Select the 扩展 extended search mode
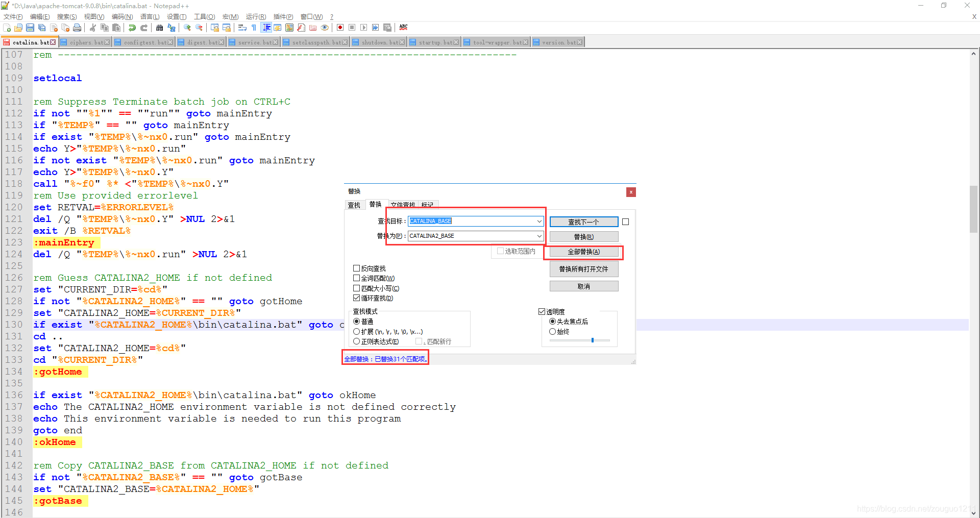 pos(357,332)
